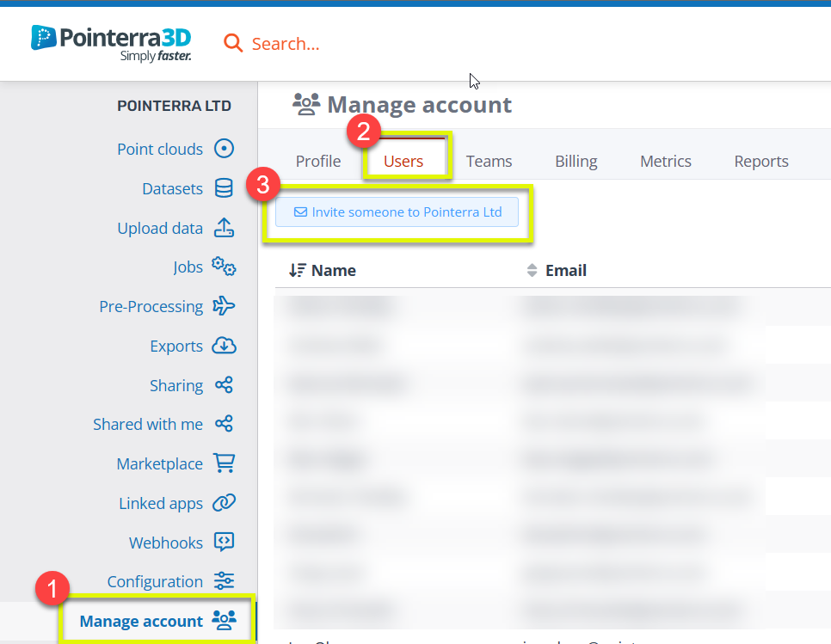Screen dimensions: 831x644
Task: Click the Sharing nodes icon
Action: click(224, 385)
